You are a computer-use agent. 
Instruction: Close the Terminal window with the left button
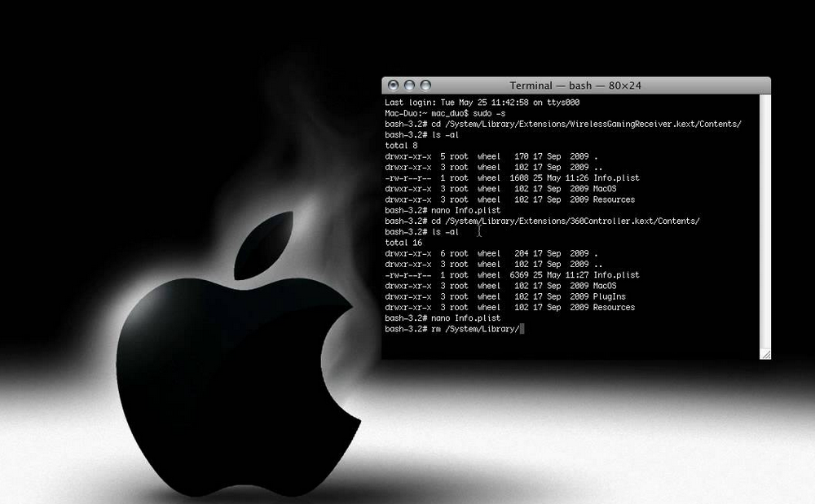tap(394, 85)
